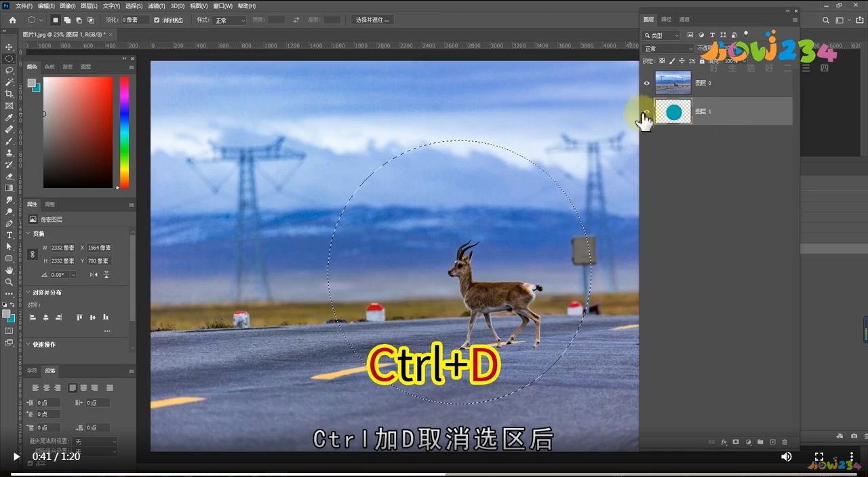Toggle lock all padlock in Layers panel
868x477 pixels.
[x=701, y=61]
